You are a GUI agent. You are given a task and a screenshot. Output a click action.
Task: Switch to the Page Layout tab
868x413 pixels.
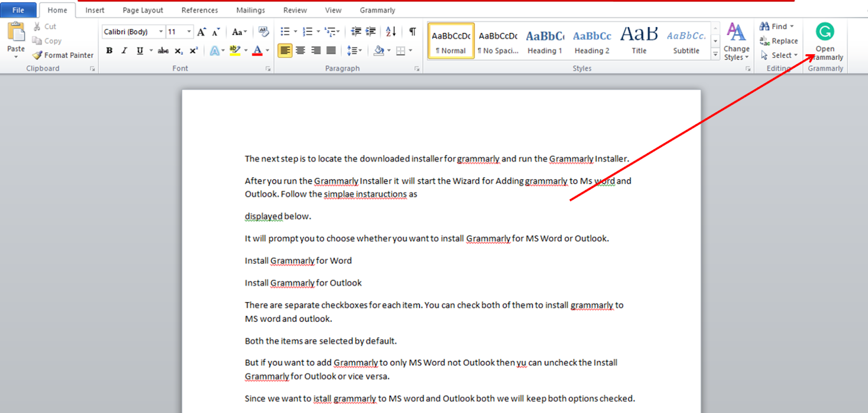(x=143, y=10)
